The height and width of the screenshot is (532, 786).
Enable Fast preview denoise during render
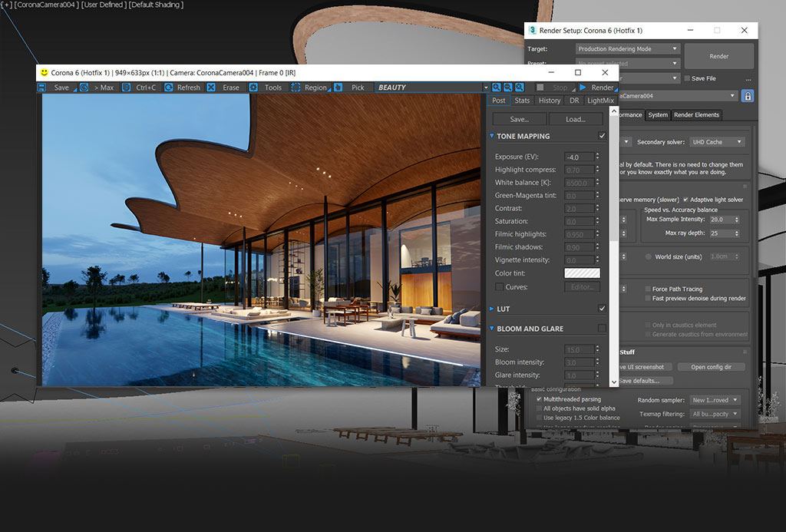[x=648, y=299]
